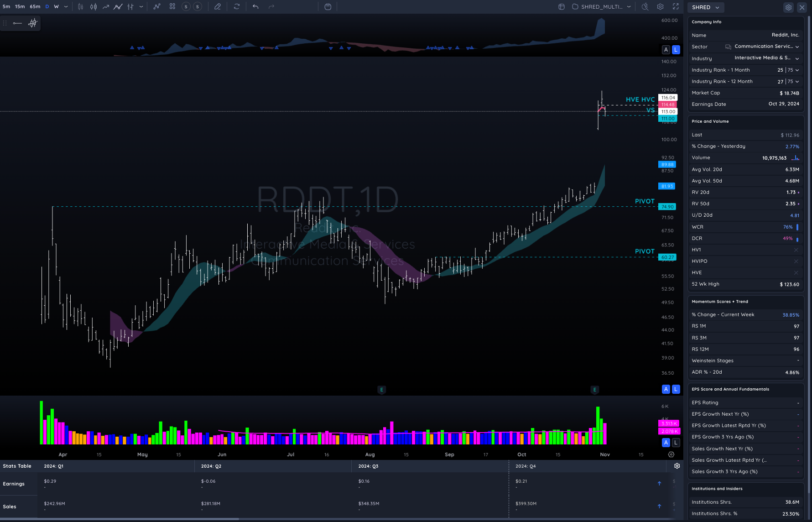The image size is (812, 522).
Task: Select the candlestick chart type icon
Action: point(94,7)
